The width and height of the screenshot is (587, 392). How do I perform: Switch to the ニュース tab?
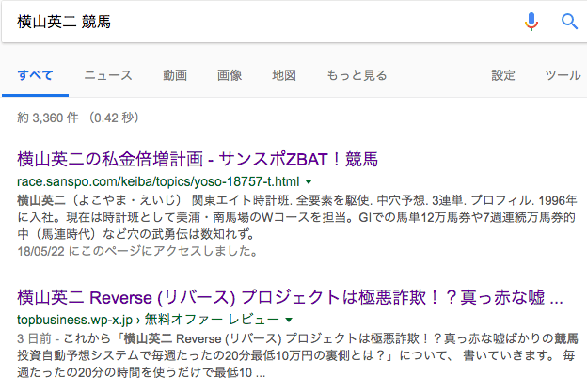click(108, 75)
